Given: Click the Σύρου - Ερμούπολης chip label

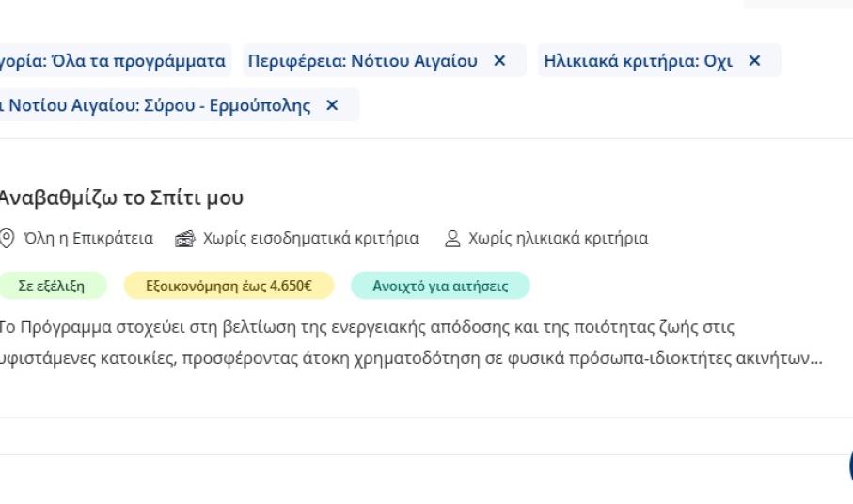Looking at the screenshot, I should [155, 105].
